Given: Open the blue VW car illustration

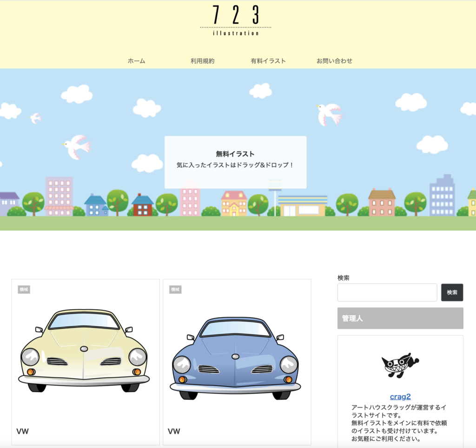Looking at the screenshot, I should [235, 358].
